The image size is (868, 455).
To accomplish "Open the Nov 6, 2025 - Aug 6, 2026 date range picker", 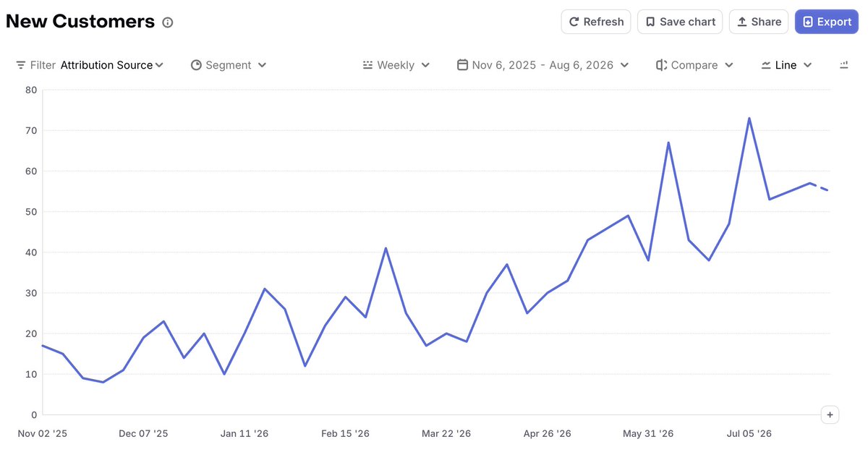I will tap(543, 65).
